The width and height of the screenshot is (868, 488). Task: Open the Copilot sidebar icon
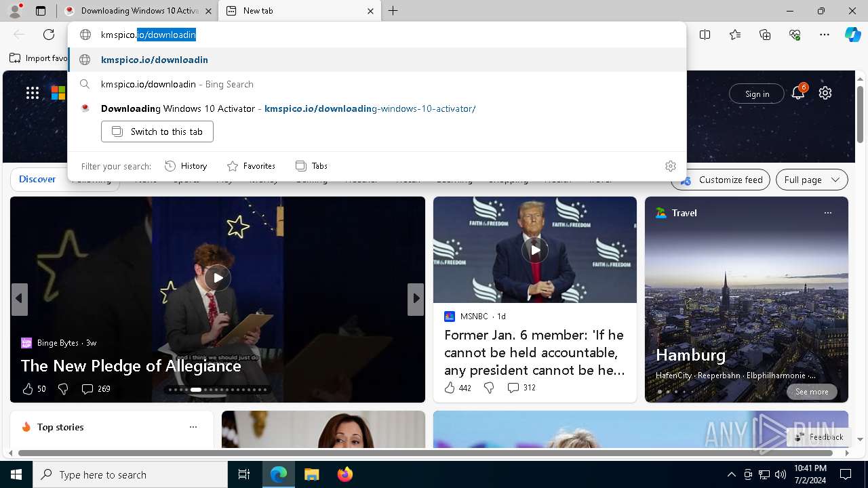852,35
